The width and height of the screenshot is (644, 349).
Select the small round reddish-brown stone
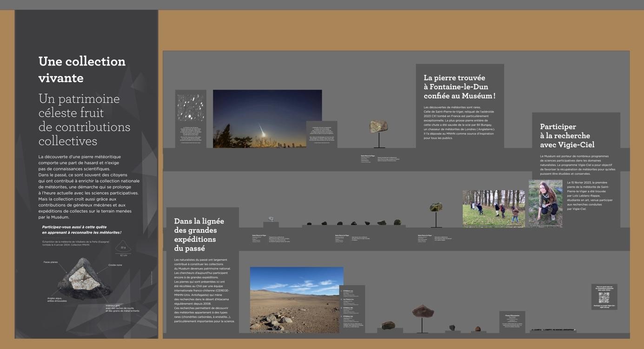click(x=478, y=329)
